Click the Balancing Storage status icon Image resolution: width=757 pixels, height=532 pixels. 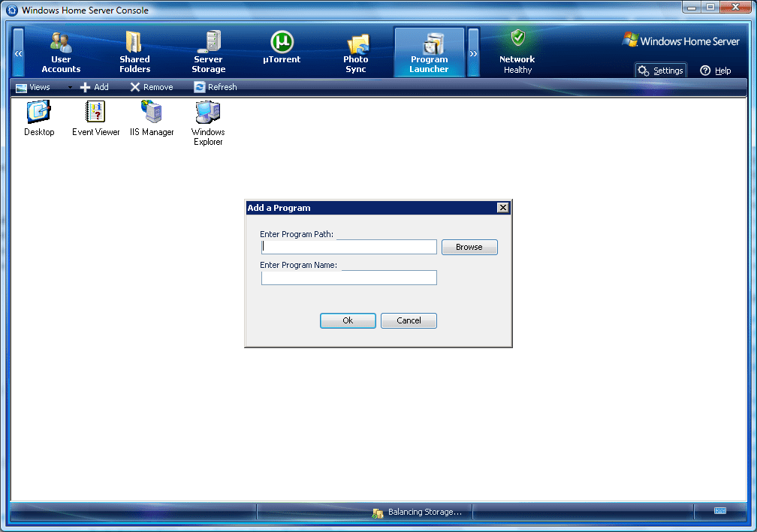pos(378,512)
